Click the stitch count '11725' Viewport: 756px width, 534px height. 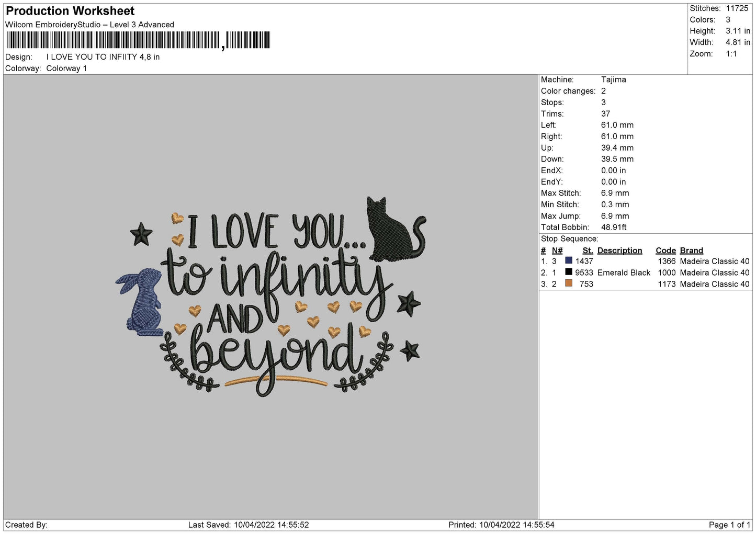click(x=737, y=8)
